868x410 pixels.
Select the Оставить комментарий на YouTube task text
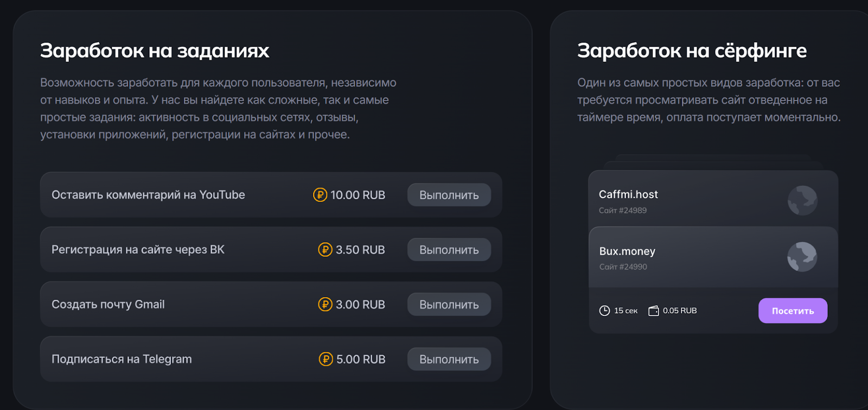148,195
